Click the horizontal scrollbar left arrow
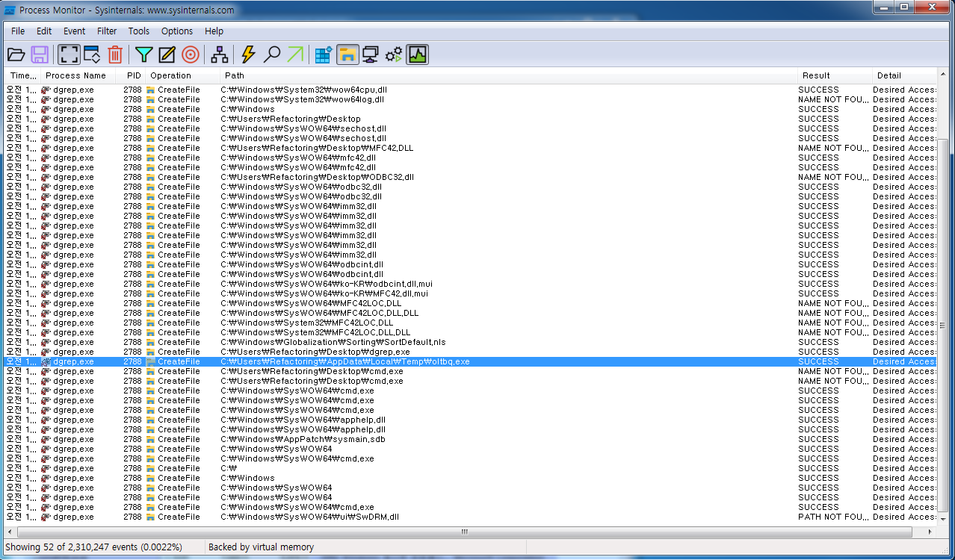The image size is (955, 560). click(11, 532)
